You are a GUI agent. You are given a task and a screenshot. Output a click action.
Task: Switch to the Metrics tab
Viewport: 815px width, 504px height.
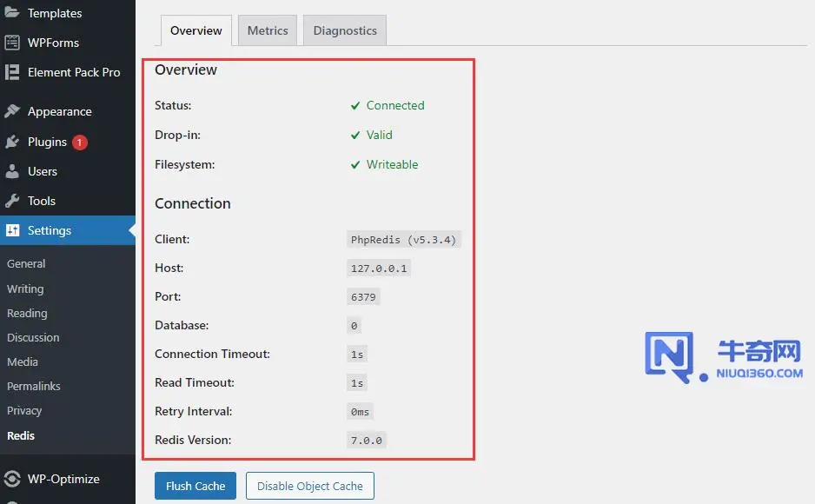point(268,30)
